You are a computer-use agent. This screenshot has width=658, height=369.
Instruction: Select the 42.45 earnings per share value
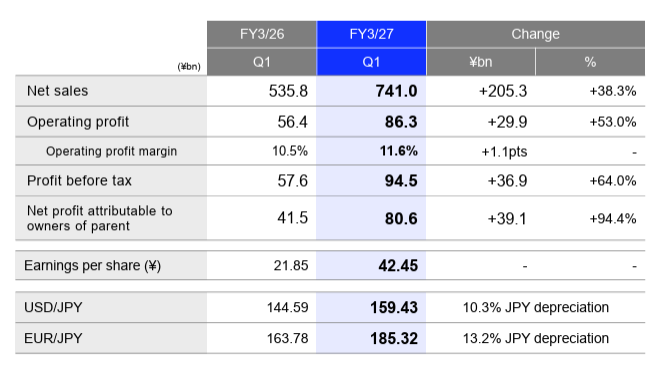(x=398, y=266)
